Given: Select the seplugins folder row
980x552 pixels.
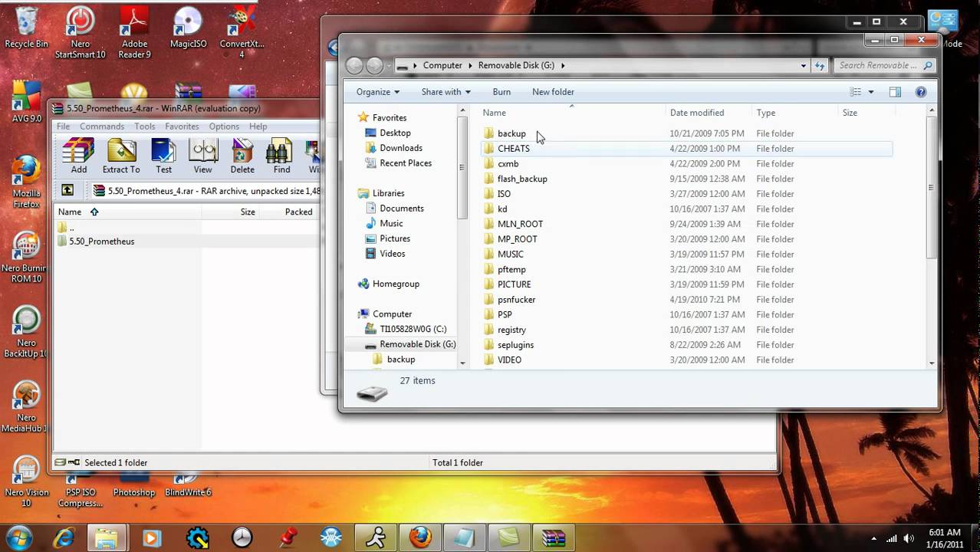Looking at the screenshot, I should (686, 345).
